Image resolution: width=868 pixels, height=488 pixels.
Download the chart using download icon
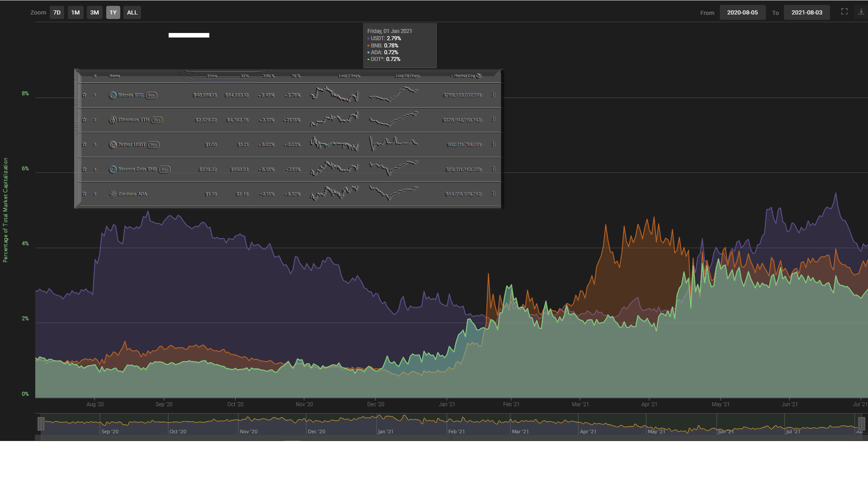(861, 12)
